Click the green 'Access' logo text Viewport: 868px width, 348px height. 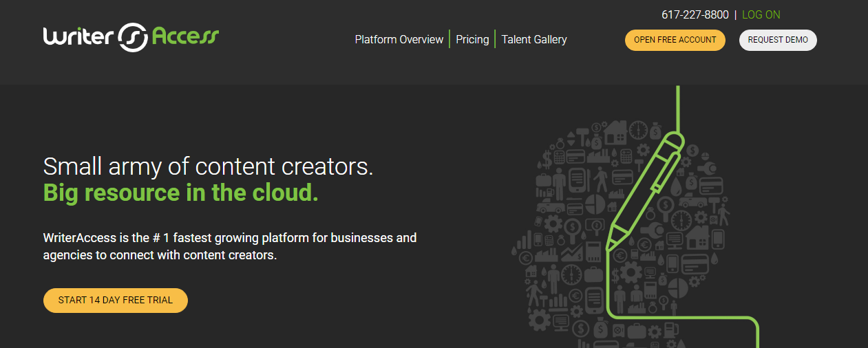[x=184, y=36]
